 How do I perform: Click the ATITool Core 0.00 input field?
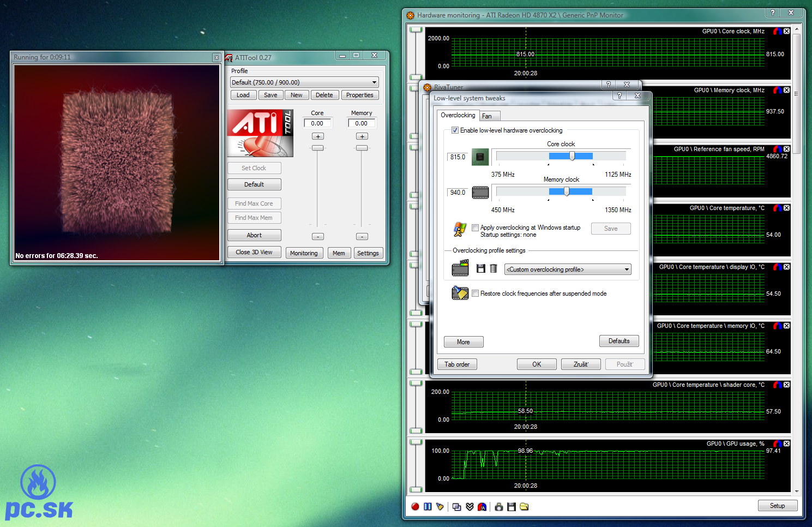pyautogui.click(x=317, y=123)
